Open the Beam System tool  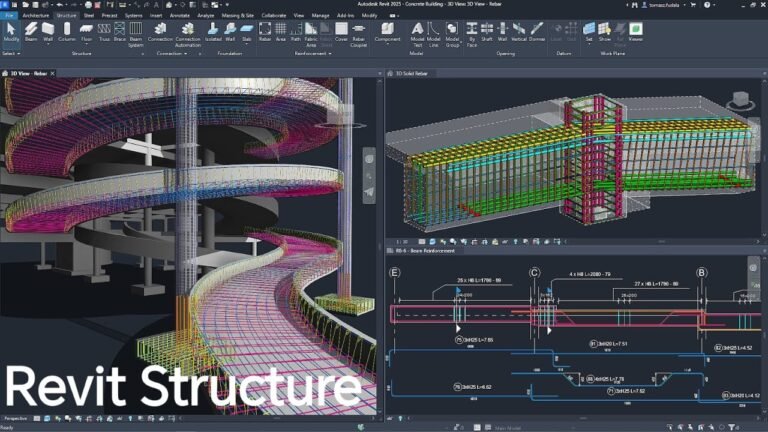136,34
